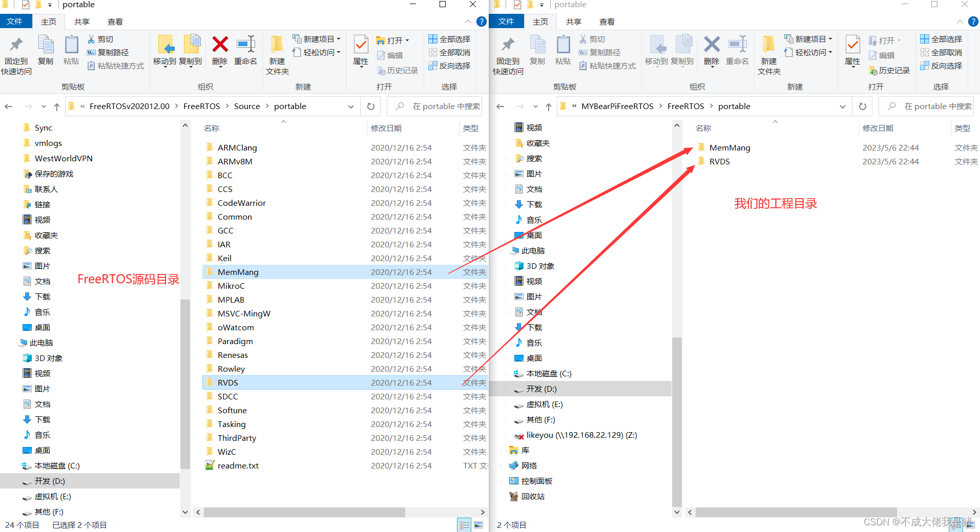The height and width of the screenshot is (532, 980).
Task: Refresh the right window folder view
Action: point(863,107)
